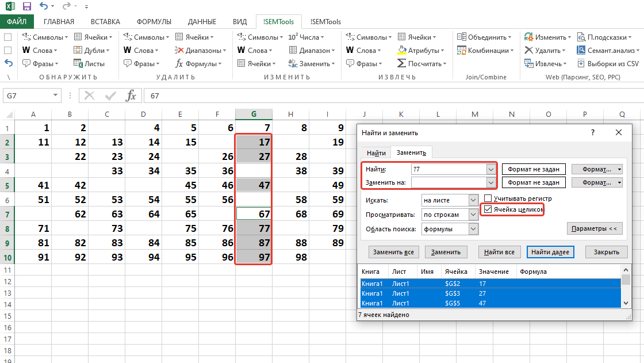
Task: Open П.подсказки search suggestions tool
Action: (x=604, y=37)
